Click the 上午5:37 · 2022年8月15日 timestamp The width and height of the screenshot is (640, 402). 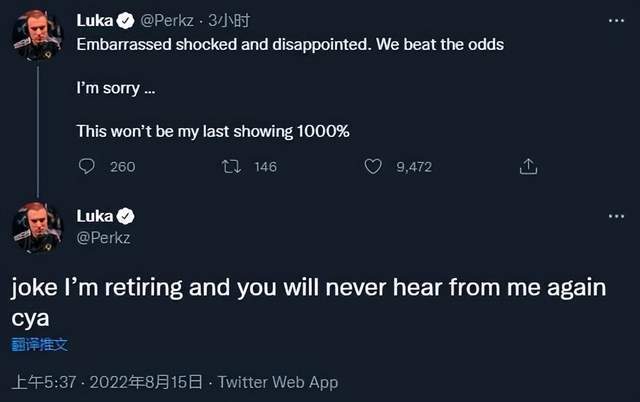107,382
